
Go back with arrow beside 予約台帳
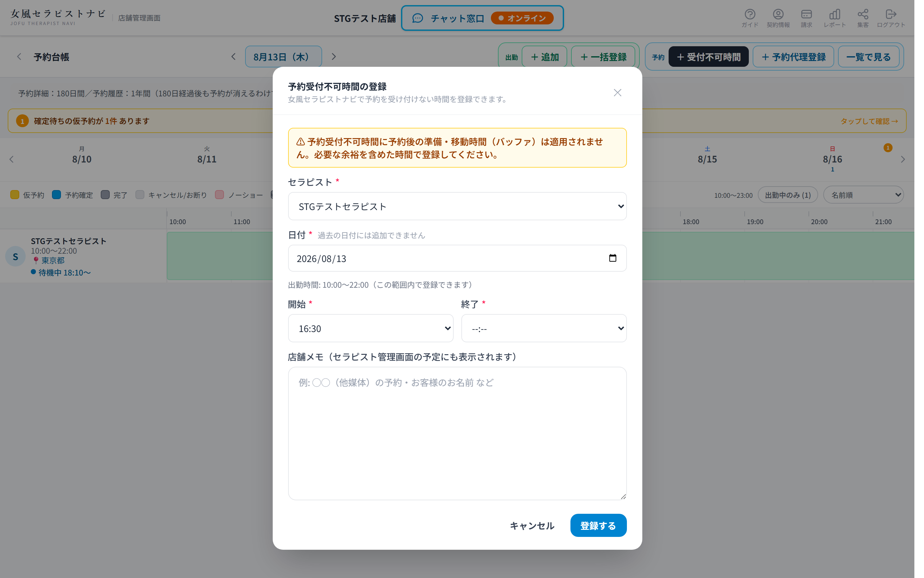(19, 57)
